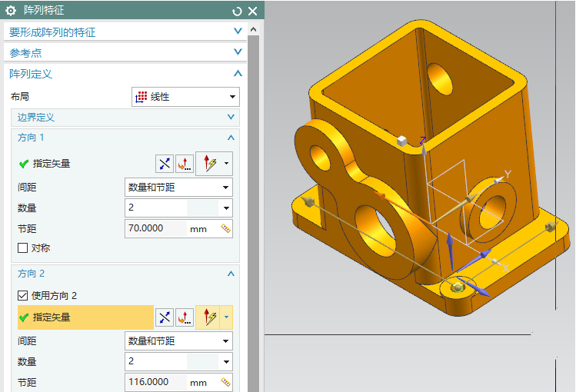This screenshot has height=392, width=576.
Task: Open the vector dialog icon in 方向 1
Action: click(x=185, y=164)
